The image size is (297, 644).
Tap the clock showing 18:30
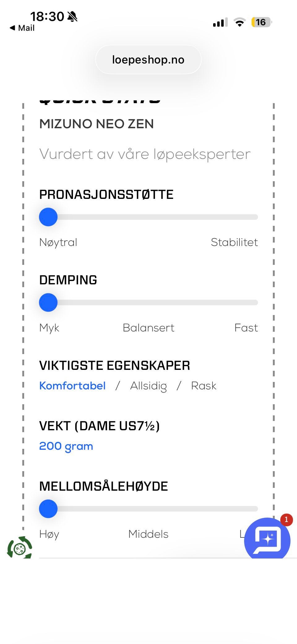tap(47, 16)
